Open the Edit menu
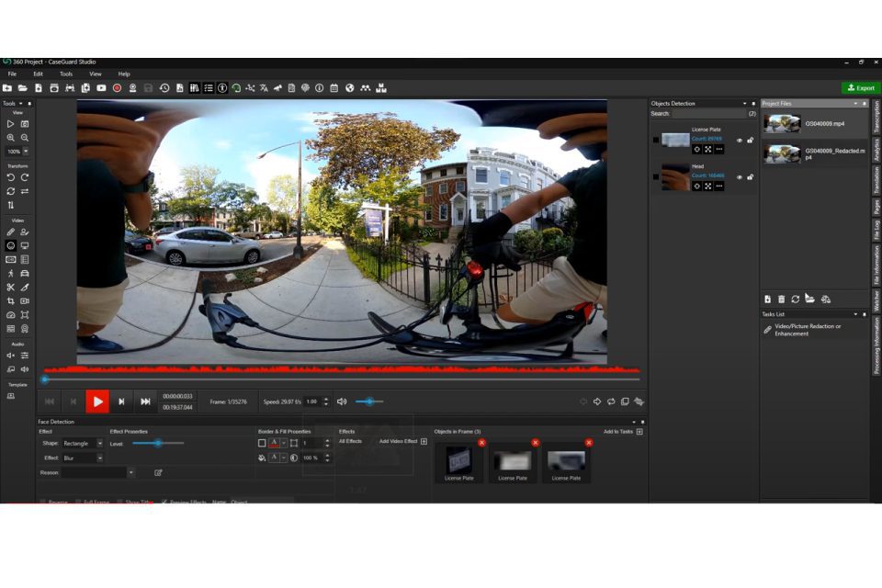This screenshot has width=882, height=588. [x=38, y=73]
